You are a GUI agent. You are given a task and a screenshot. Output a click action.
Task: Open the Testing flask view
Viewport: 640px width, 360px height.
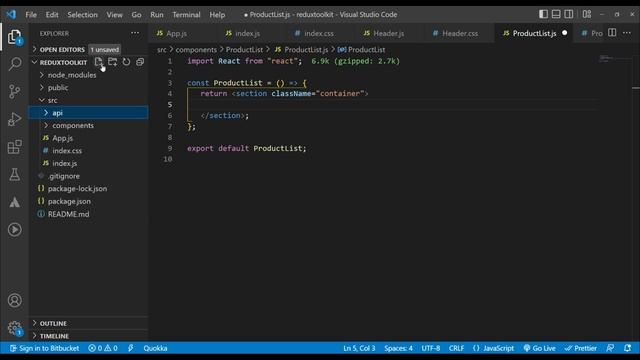pos(15,175)
